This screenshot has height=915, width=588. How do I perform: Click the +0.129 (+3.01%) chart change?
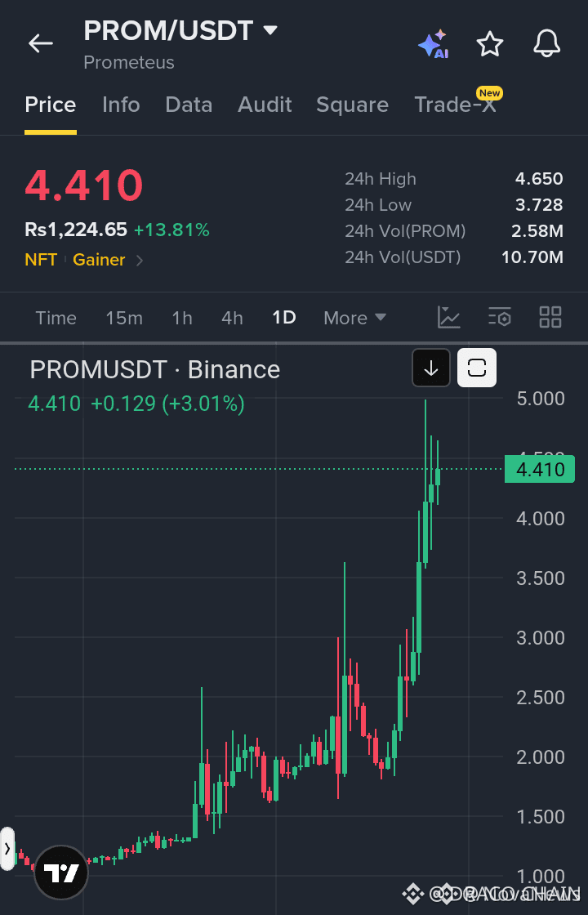(167, 404)
